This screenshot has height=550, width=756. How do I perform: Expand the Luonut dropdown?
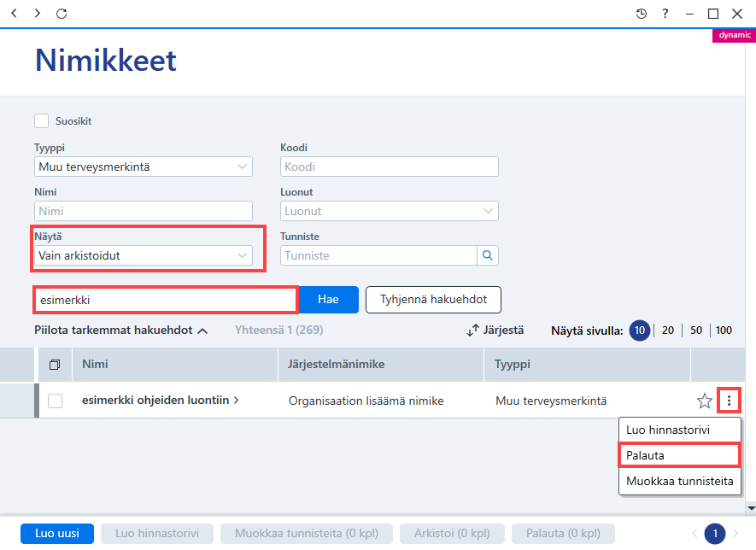click(389, 211)
